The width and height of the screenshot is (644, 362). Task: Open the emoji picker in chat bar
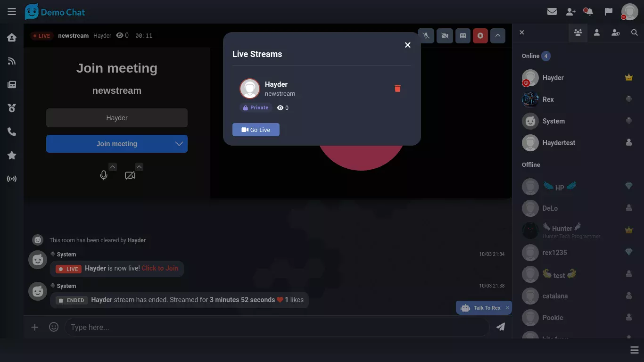click(x=54, y=327)
